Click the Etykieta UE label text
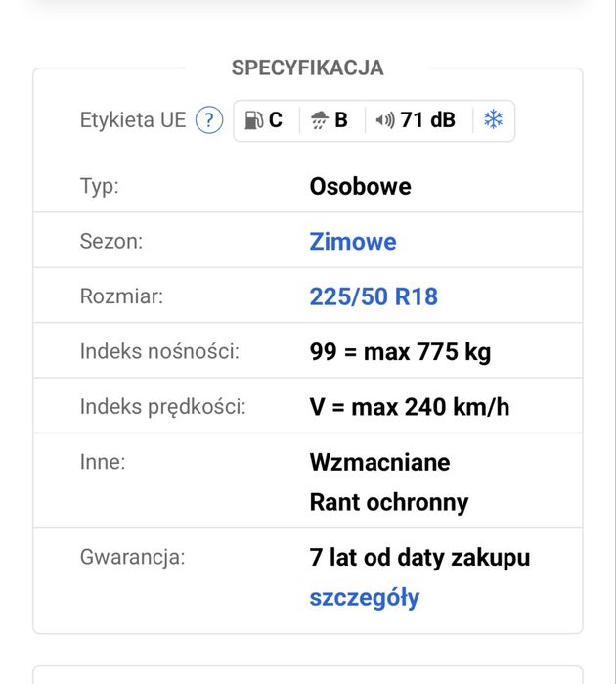The image size is (616, 684). pyautogui.click(x=132, y=120)
